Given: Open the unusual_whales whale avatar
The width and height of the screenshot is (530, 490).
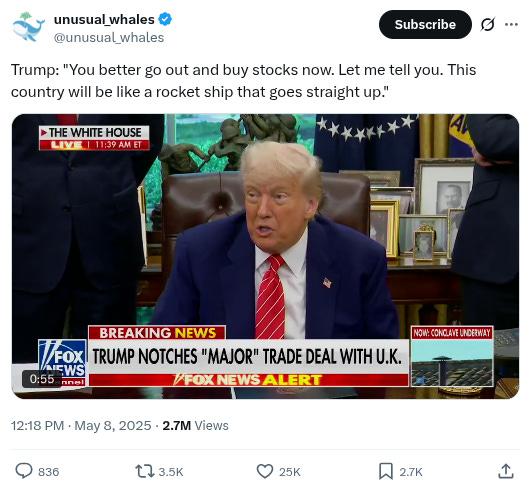Looking at the screenshot, I should (28, 28).
